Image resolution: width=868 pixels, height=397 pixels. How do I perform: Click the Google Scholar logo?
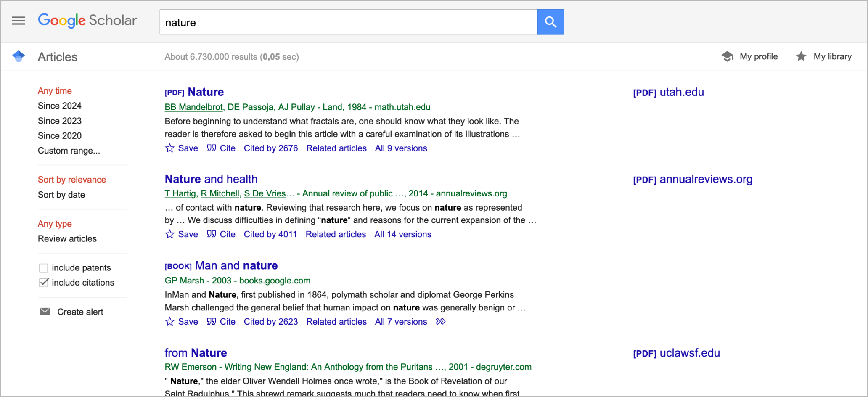[87, 20]
